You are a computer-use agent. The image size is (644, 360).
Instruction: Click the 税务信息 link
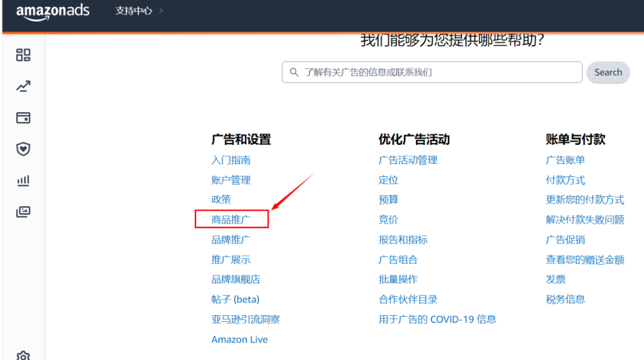[565, 299]
